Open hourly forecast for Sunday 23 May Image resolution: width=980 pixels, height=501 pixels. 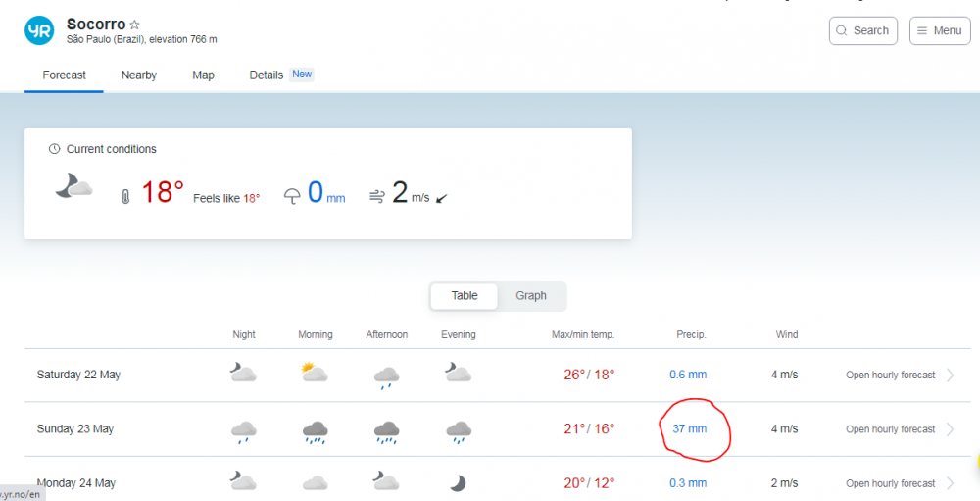[890, 429]
